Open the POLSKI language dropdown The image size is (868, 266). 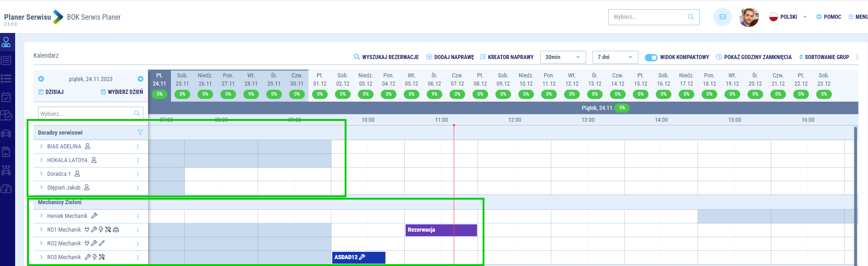click(788, 17)
